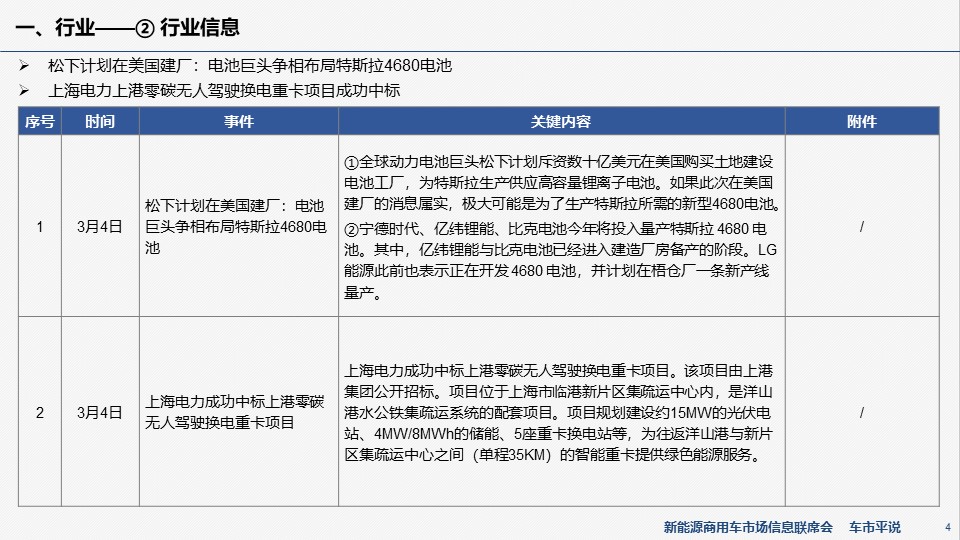Click paragraph starting '①全球动力电池巨头松下'
The image size is (960, 540).
563,182
